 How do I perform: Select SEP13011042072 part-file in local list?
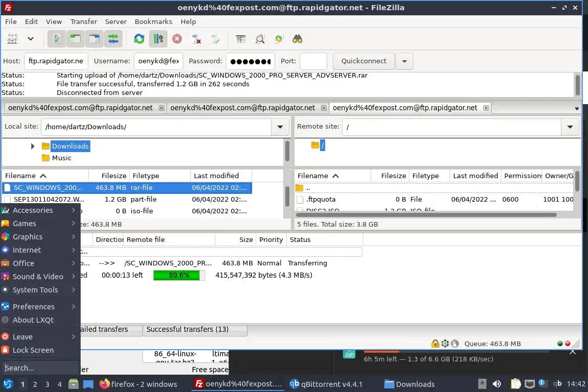(x=127, y=199)
